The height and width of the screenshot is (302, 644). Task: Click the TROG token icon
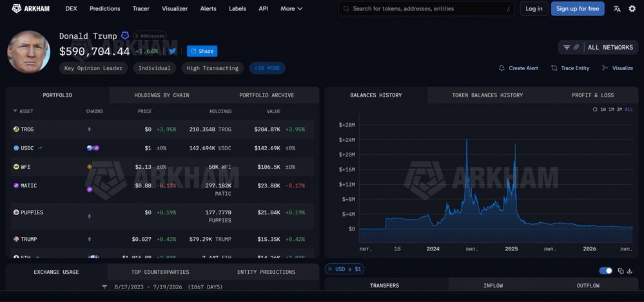pos(16,129)
